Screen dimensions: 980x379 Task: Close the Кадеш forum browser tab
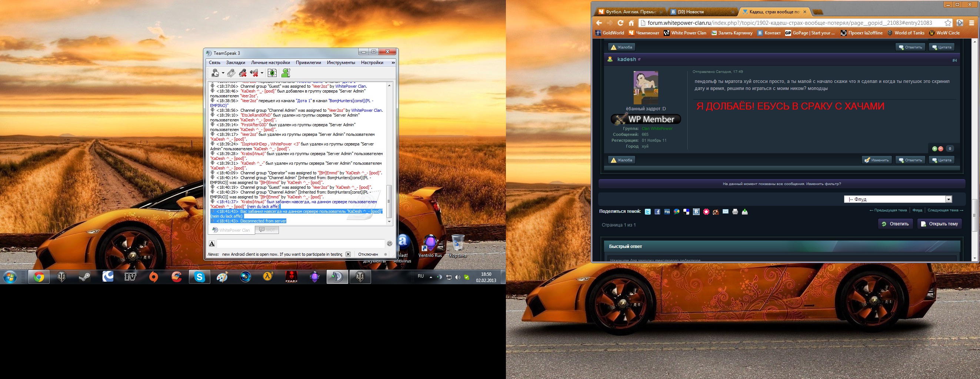point(804,12)
